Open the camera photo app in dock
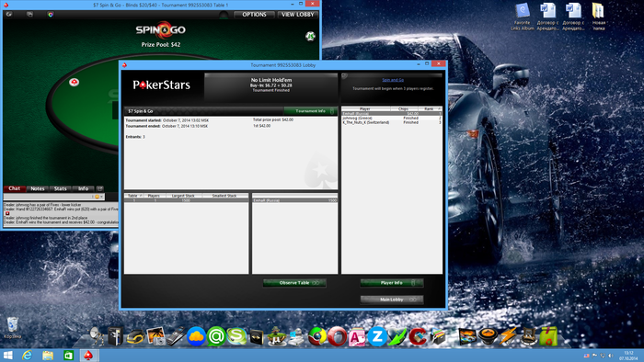This screenshot has height=362, width=644. tap(155, 336)
